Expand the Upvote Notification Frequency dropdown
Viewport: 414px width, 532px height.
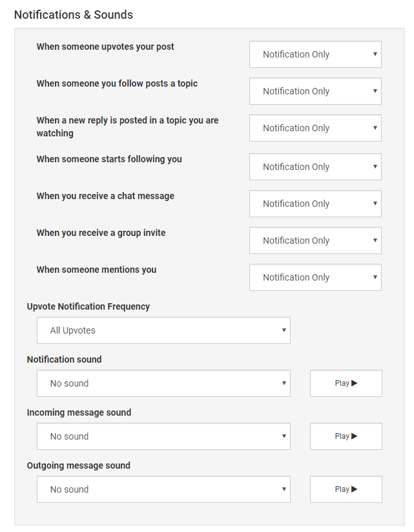163,330
